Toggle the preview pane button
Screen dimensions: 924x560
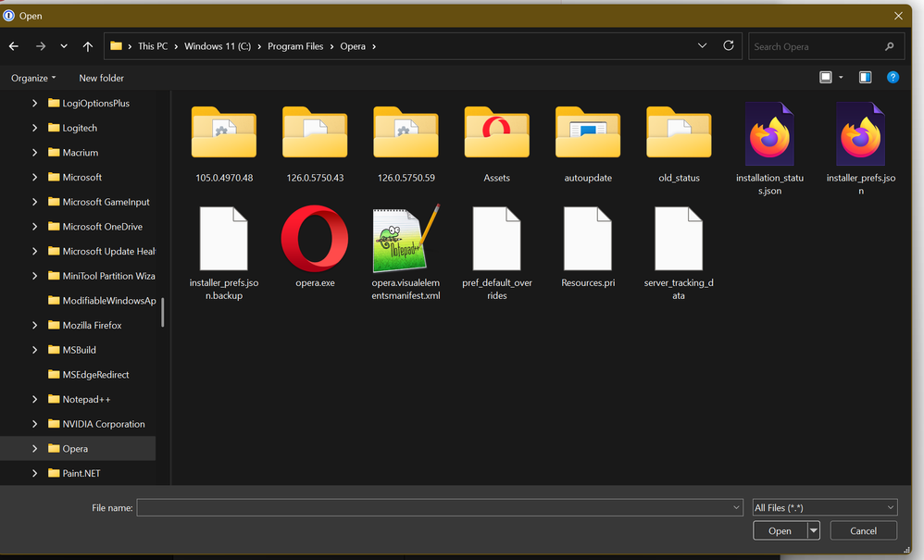pyautogui.click(x=865, y=78)
